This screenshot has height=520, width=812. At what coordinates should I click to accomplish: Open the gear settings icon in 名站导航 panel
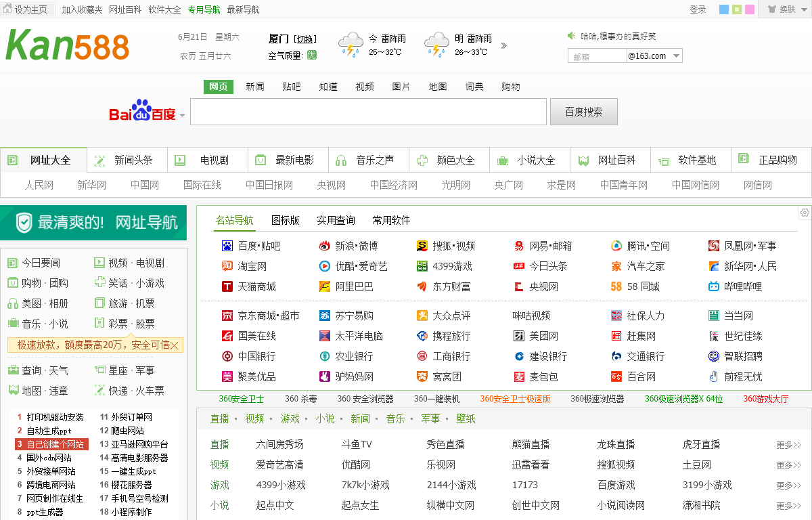[x=805, y=213]
